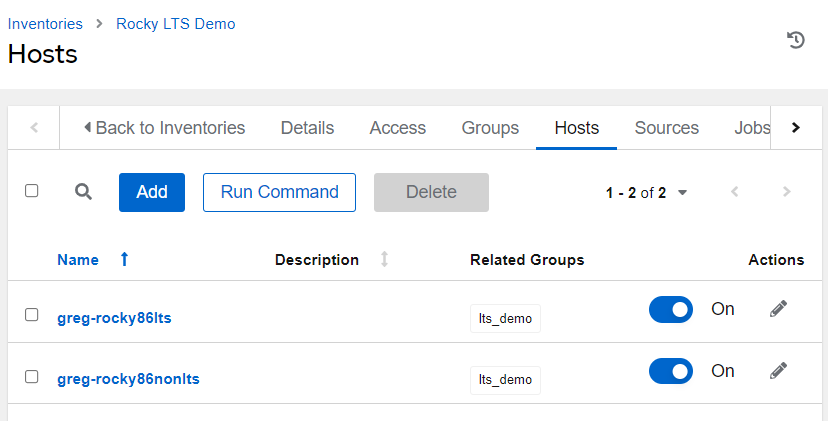Open the Sources tab
This screenshot has width=828, height=421.
pyautogui.click(x=666, y=128)
